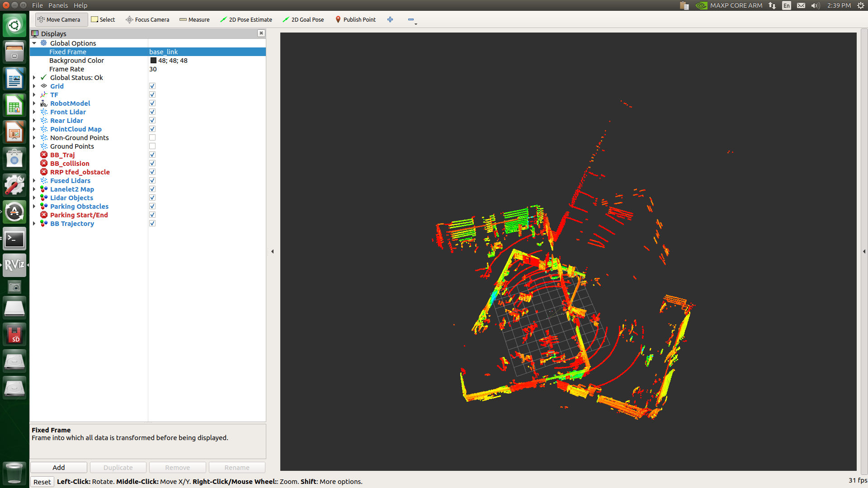This screenshot has height=488, width=868.
Task: Enable the Non-Ground Points checkbox
Action: (x=152, y=137)
